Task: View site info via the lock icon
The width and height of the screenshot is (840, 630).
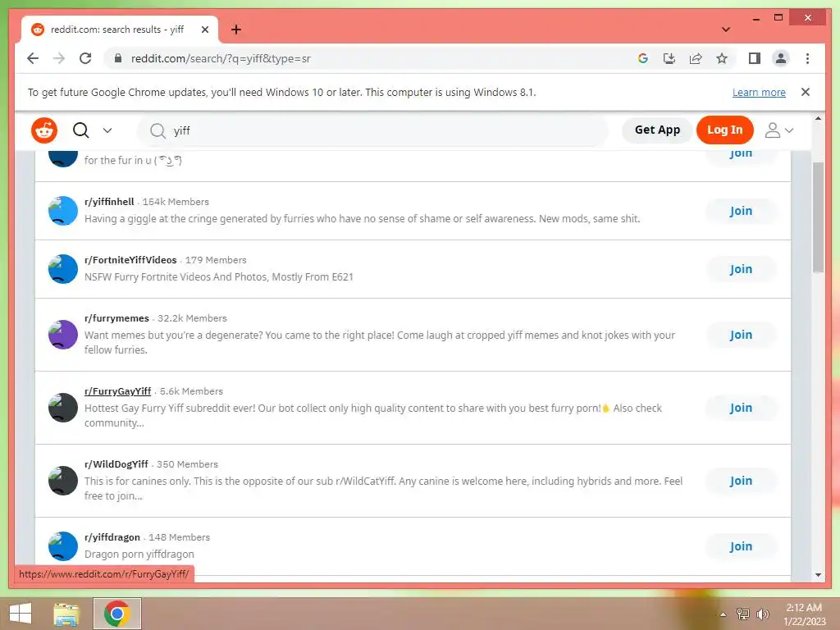Action: (x=118, y=58)
